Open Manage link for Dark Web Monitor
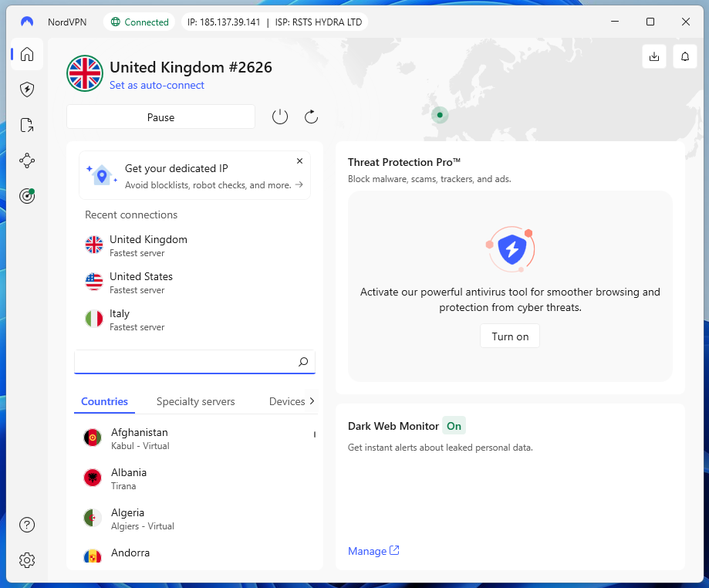 point(373,551)
